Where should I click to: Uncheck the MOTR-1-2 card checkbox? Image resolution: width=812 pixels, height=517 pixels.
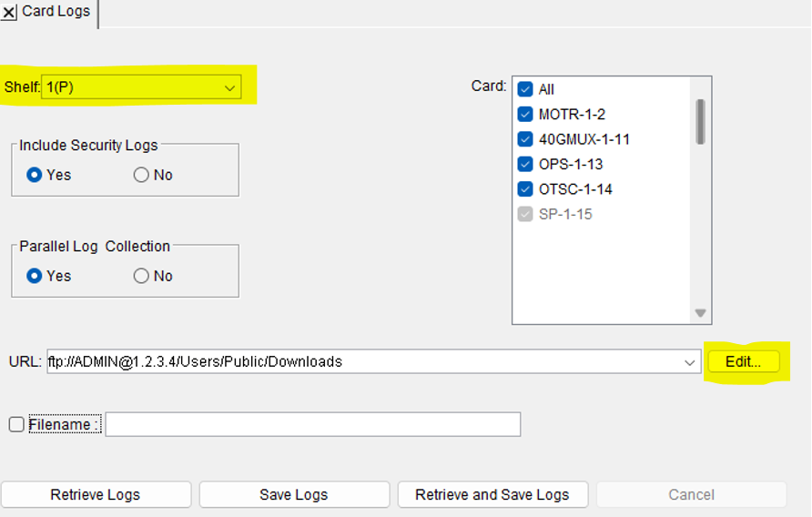pos(525,114)
